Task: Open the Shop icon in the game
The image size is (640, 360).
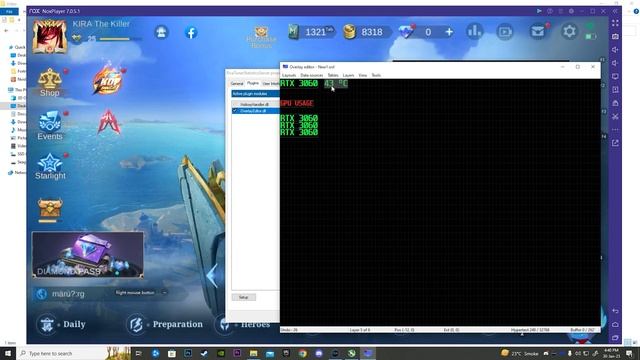Action: tap(49, 82)
